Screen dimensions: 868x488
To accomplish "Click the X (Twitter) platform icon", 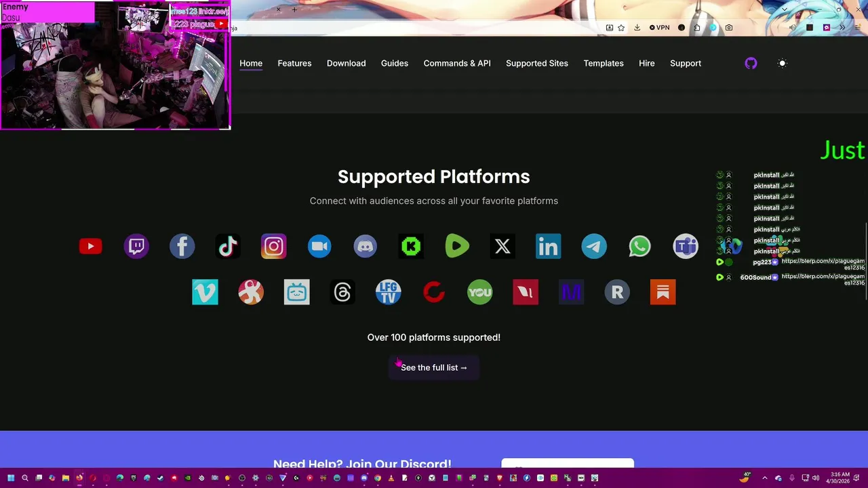I will 502,246.
